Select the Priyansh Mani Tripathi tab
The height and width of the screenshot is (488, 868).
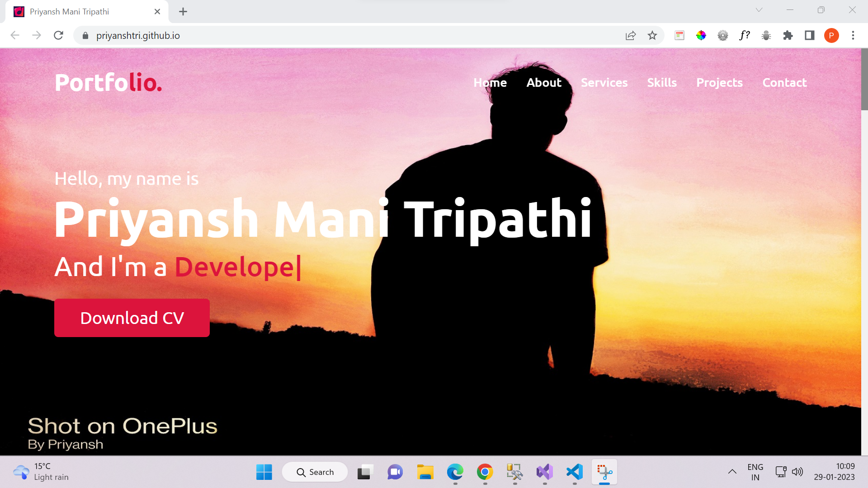pos(87,12)
